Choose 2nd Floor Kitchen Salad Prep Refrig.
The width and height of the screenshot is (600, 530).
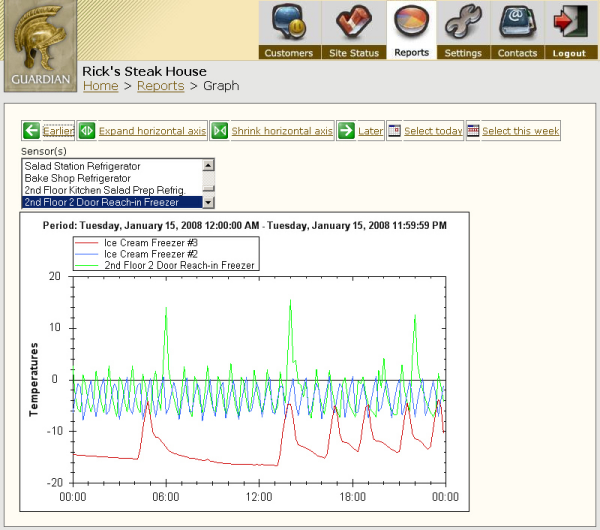click(x=110, y=190)
